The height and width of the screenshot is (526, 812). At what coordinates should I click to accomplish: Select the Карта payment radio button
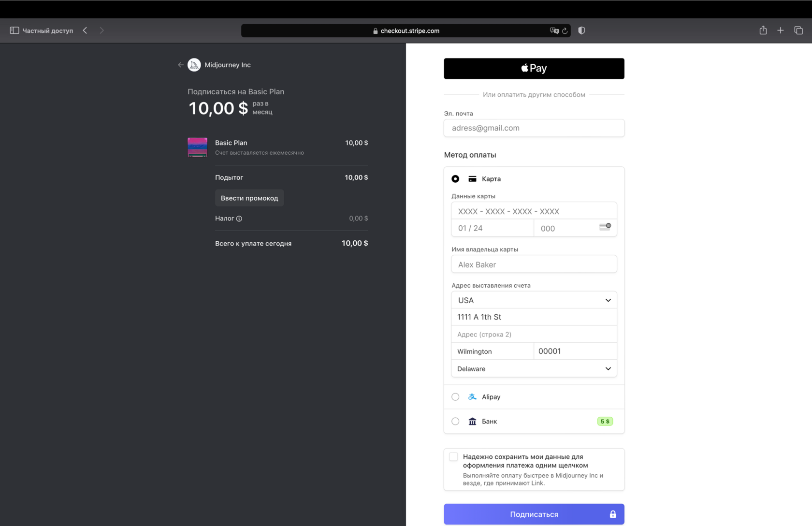tap(455, 179)
